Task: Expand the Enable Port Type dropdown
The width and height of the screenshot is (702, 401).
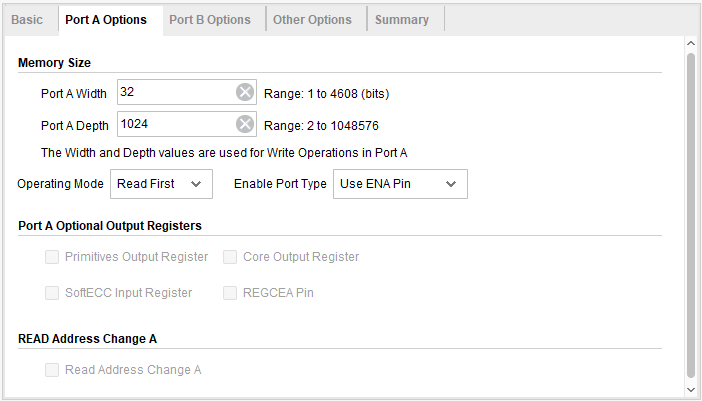Action: 399,184
